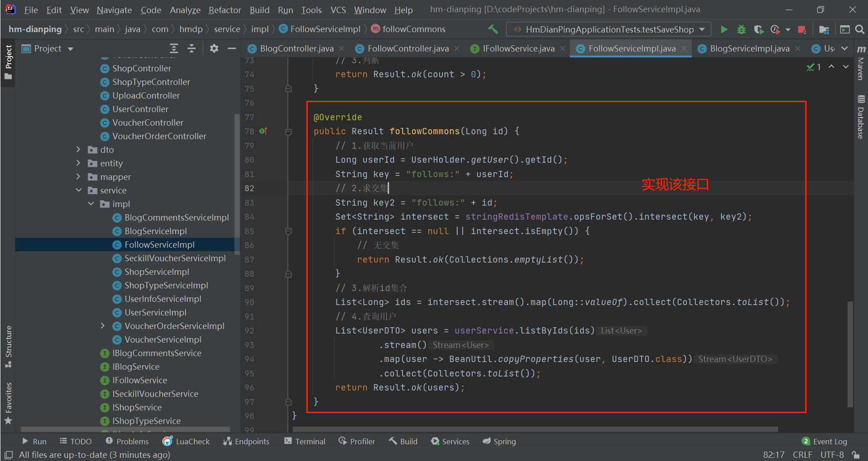Open the Favorites tool window
Image resolution: width=868 pixels, height=461 pixels.
click(x=8, y=403)
